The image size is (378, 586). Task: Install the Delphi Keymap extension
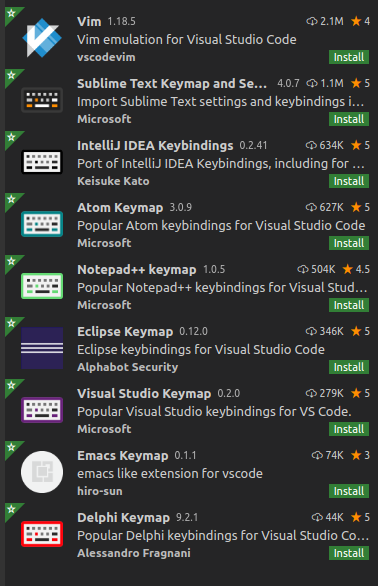[x=349, y=553]
